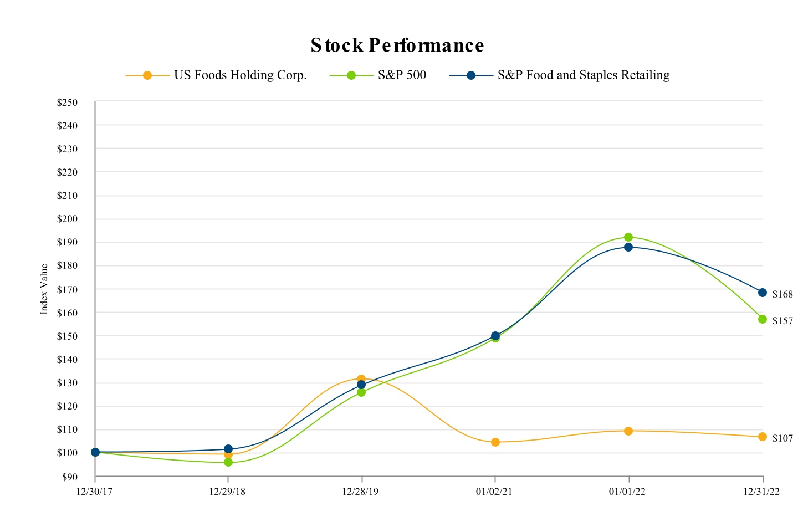Click the S&P Food and Staples legend marker

pyautogui.click(x=471, y=75)
